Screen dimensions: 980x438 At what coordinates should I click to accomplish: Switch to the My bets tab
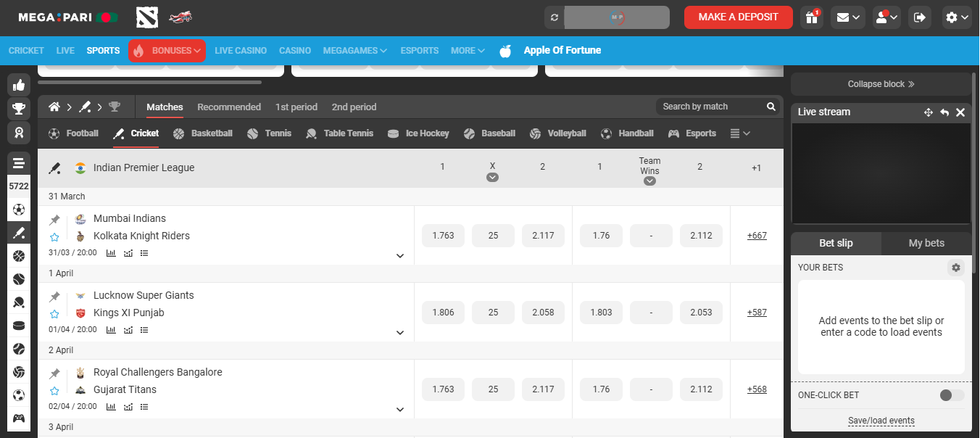(926, 243)
